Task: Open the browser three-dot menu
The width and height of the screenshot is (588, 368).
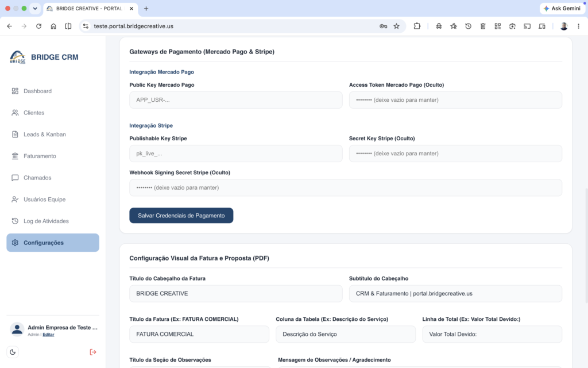Action: pos(578,26)
